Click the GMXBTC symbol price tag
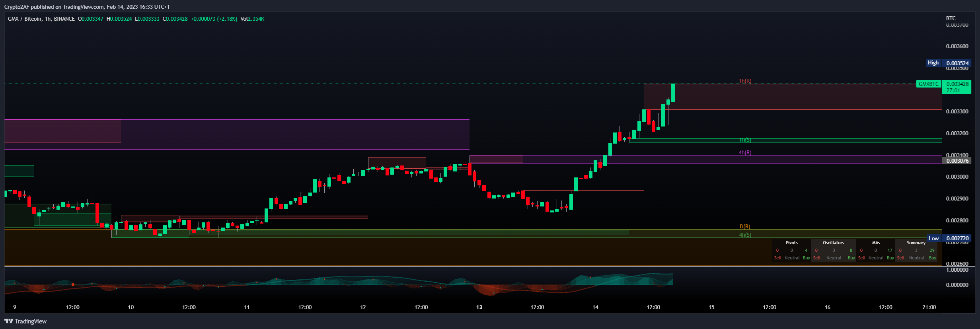Viewport: 980px width, 329px height. [929, 84]
